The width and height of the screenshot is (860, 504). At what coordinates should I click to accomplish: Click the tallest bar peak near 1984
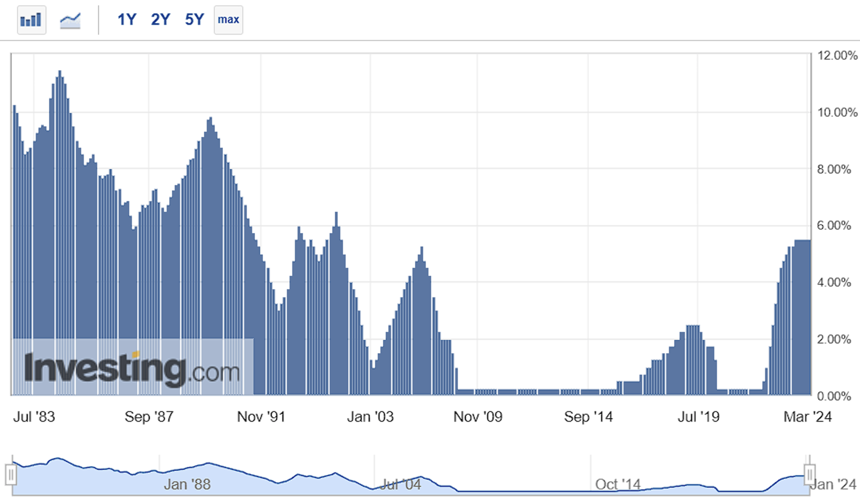[60, 233]
